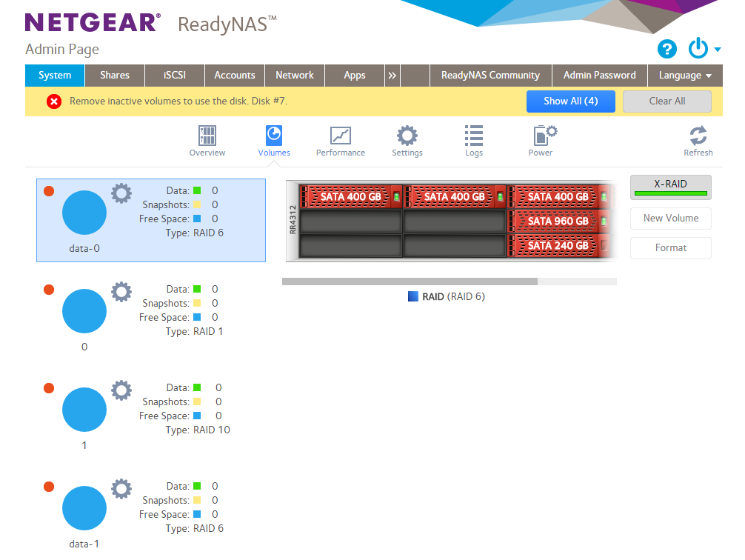Click the 'Type: RAID 10' text
Viewport: 745px width, 560px height.
click(x=198, y=430)
